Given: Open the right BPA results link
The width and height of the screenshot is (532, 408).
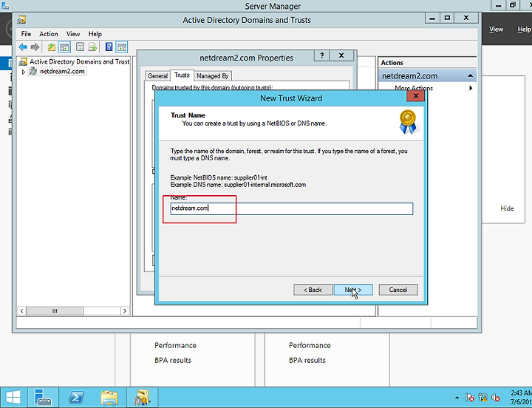Looking at the screenshot, I should pyautogui.click(x=307, y=361).
